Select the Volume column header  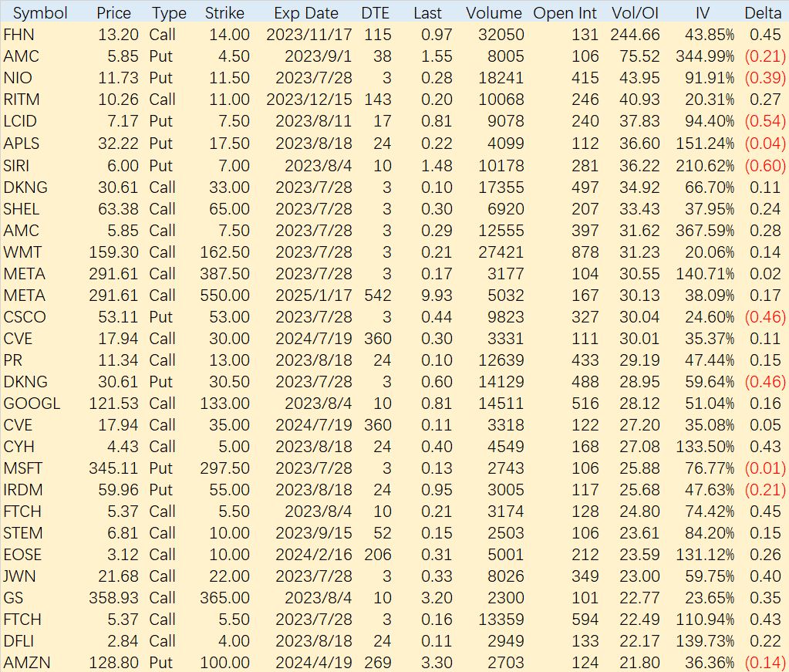tap(494, 13)
